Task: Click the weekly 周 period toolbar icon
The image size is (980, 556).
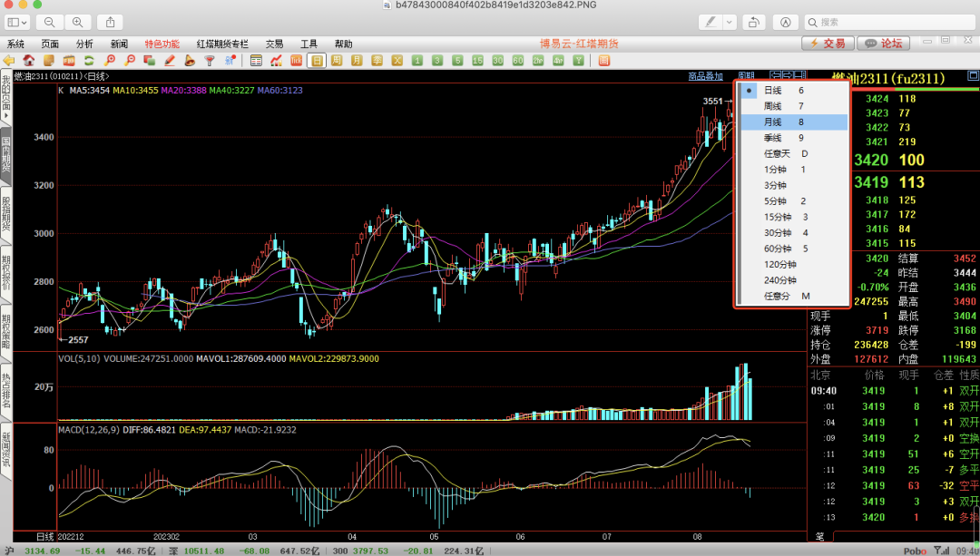Action: pyautogui.click(x=337, y=61)
